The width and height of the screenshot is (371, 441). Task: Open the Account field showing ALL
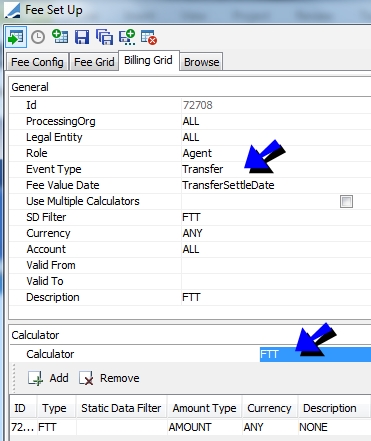click(276, 249)
